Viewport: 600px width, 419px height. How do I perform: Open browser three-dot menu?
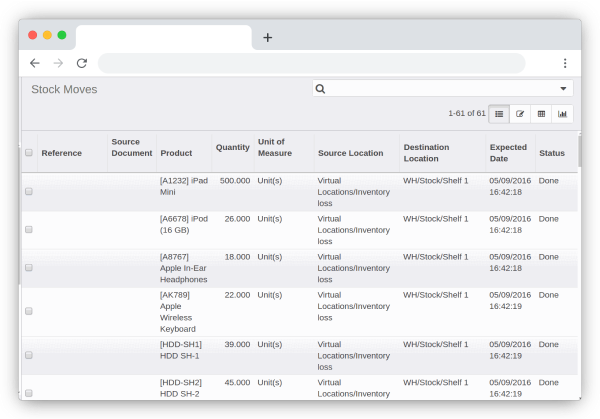click(565, 63)
